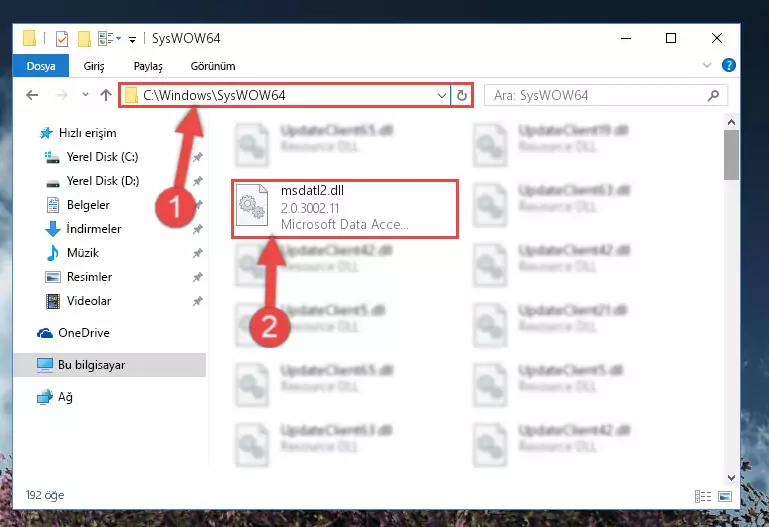769x527 pixels.
Task: Click the msdatl2.dll gear file icon
Action: pyautogui.click(x=252, y=205)
